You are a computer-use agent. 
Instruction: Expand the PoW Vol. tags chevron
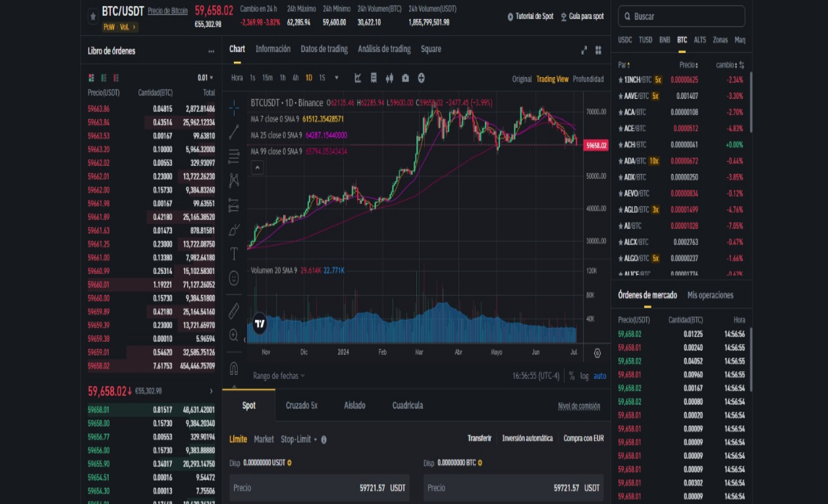coord(134,27)
